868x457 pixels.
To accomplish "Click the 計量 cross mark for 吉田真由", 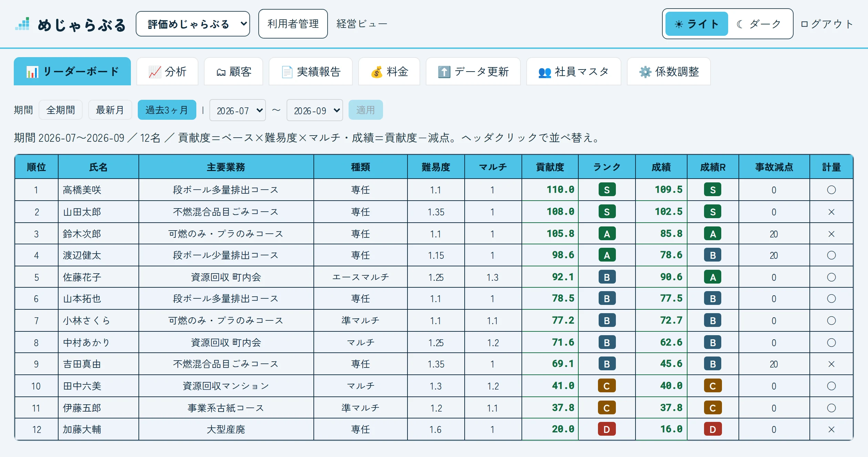I will pyautogui.click(x=831, y=364).
